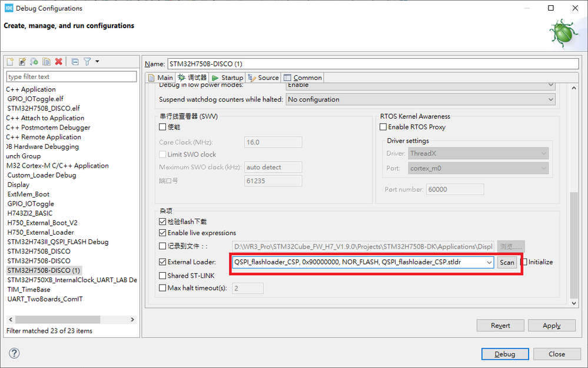This screenshot has height=368, width=588.
Task: Click the configuration Name text field
Action: coord(373,63)
